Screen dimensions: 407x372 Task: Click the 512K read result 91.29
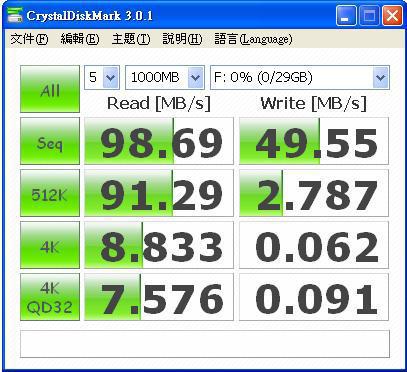159,193
